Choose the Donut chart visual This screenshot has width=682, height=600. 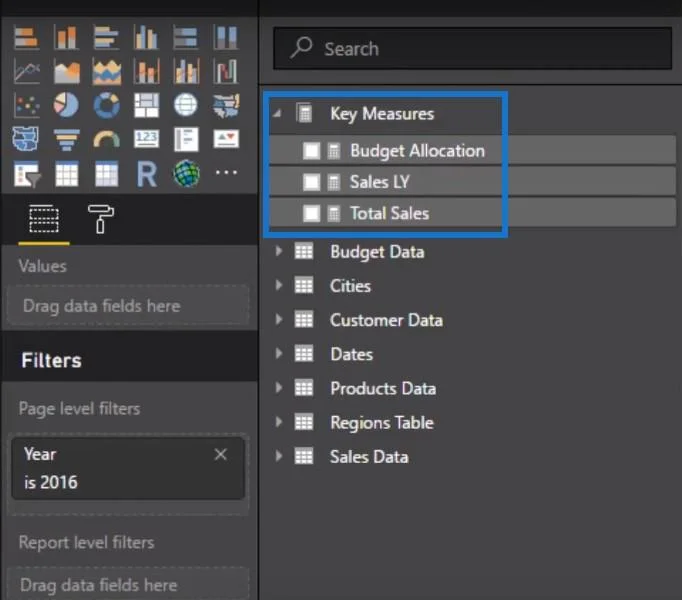(107, 105)
